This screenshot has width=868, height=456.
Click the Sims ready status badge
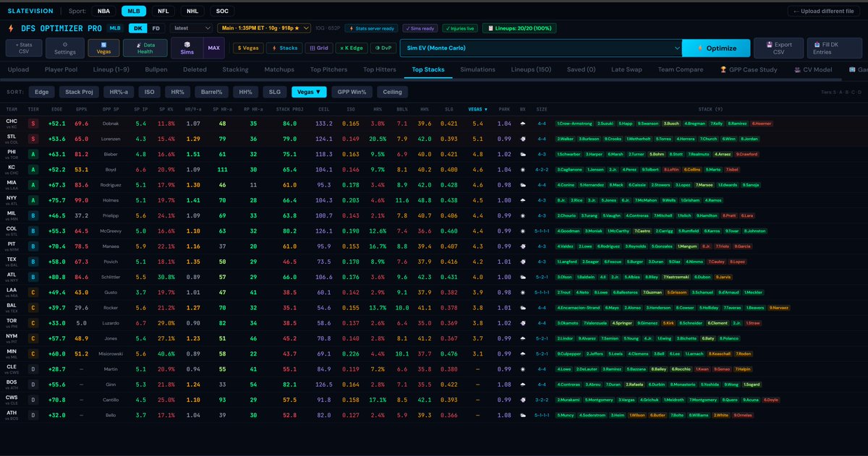(x=420, y=28)
